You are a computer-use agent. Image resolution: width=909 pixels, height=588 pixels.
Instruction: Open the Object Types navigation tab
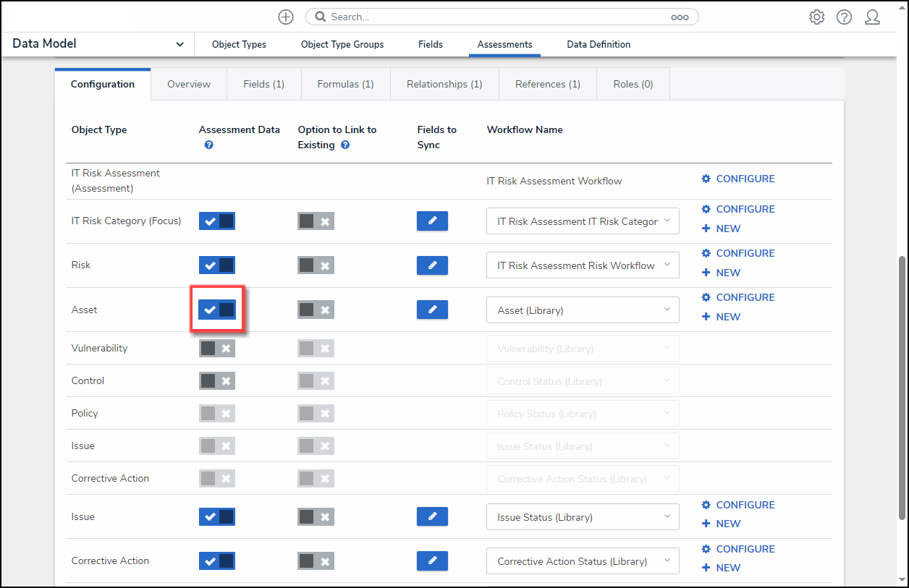tap(239, 45)
